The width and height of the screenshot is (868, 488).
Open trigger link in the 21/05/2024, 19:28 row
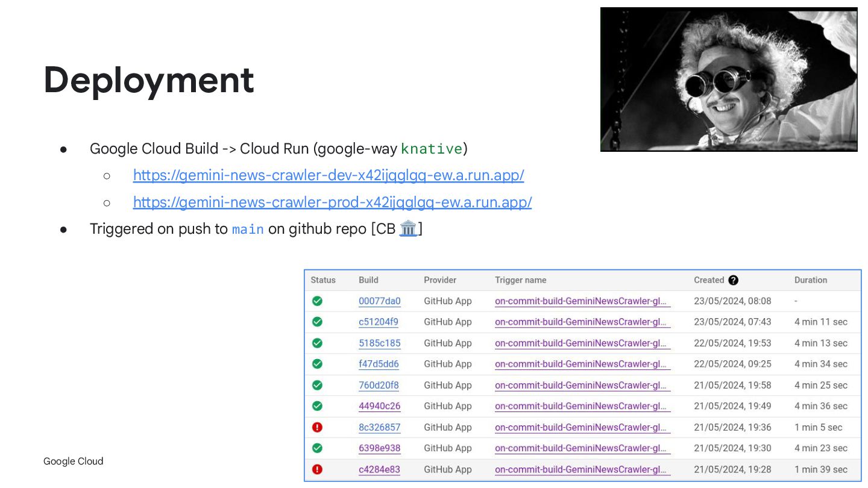point(583,469)
